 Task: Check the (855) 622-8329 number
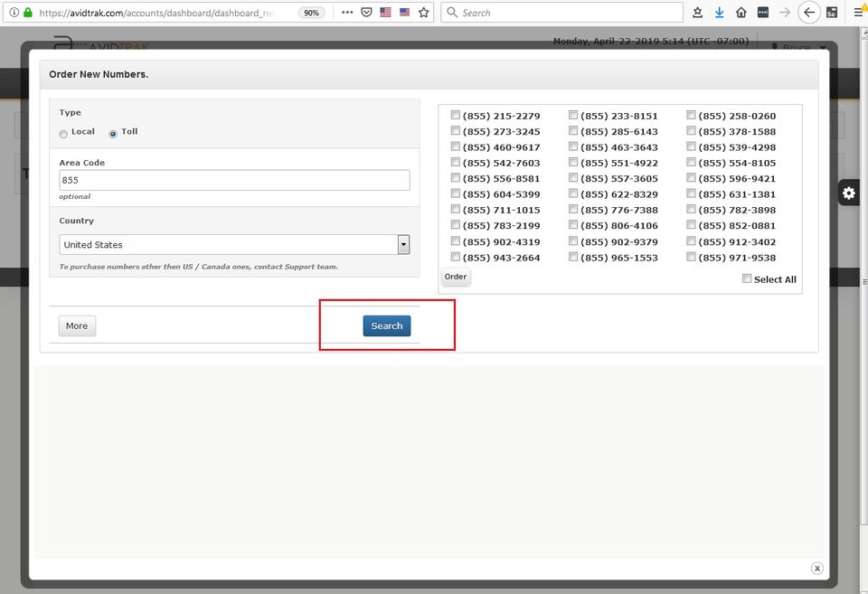point(573,193)
